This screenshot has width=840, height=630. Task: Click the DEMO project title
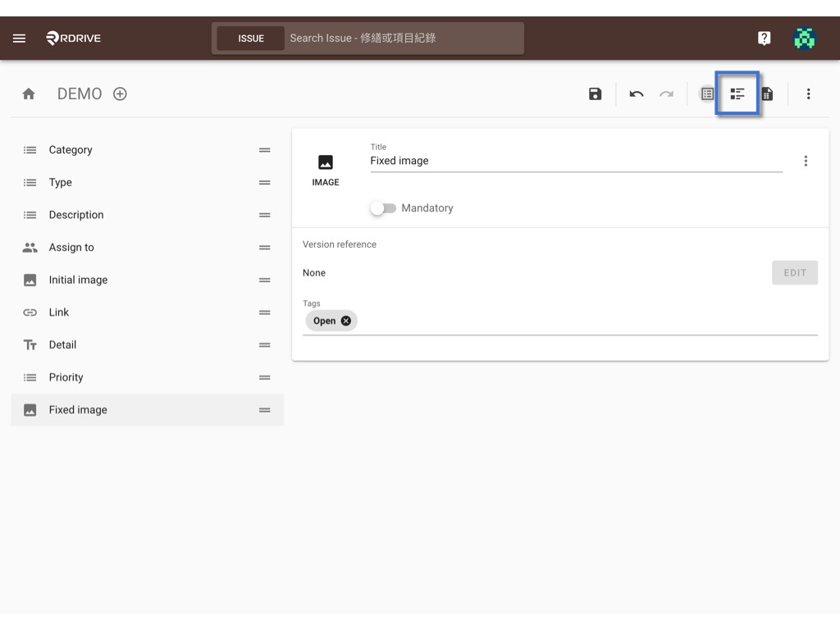80,94
